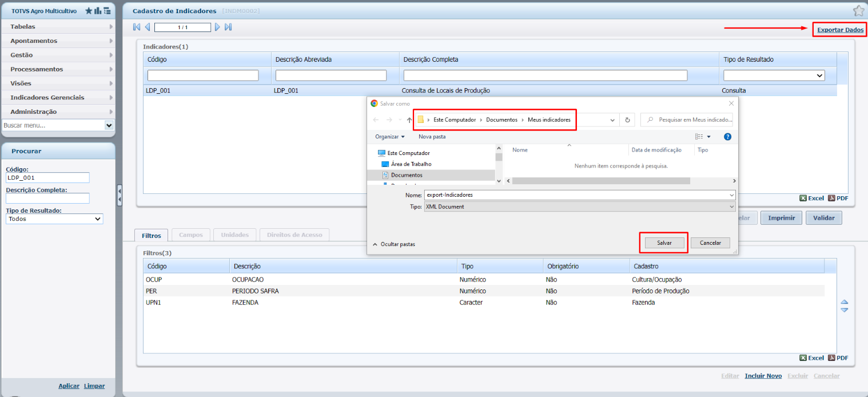868x397 pixels.
Task: Click the Incluir Novo link
Action: click(x=763, y=376)
